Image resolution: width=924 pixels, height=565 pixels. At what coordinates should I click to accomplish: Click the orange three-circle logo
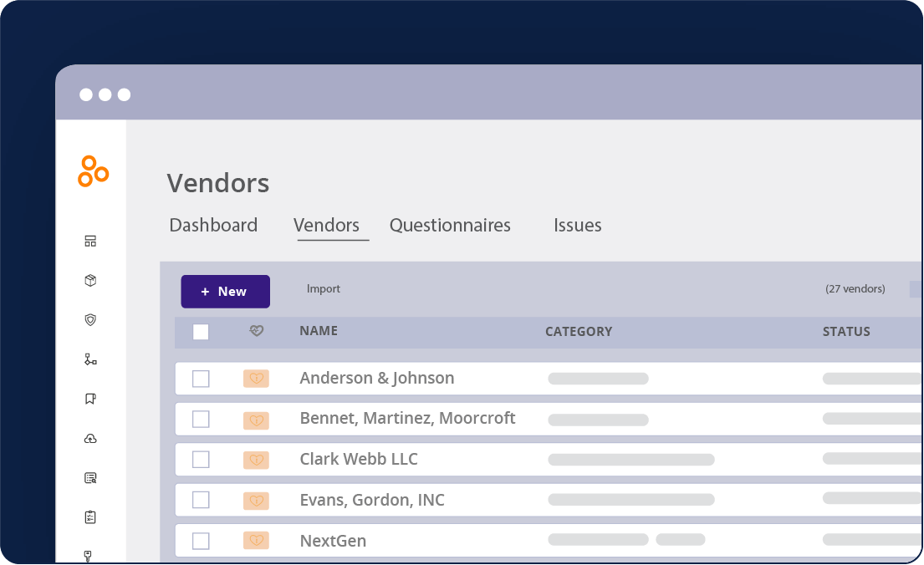click(93, 171)
